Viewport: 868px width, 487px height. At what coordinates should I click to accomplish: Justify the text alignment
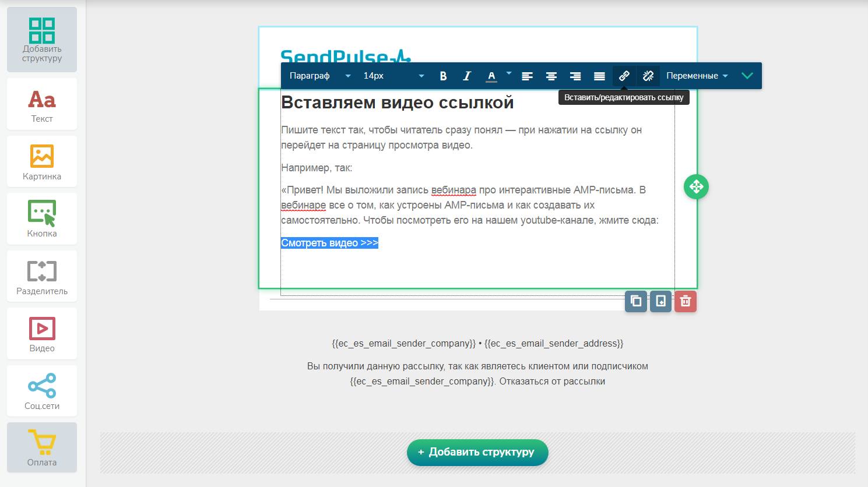[599, 76]
